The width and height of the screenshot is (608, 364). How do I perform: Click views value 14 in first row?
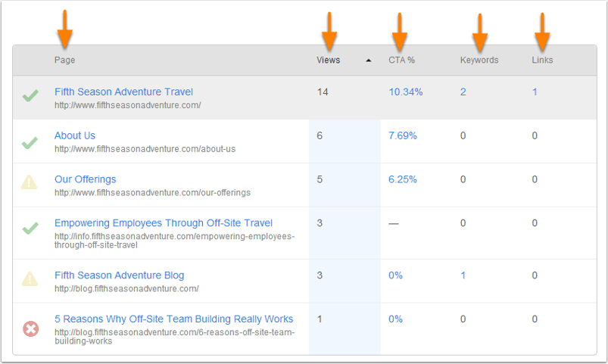(323, 92)
